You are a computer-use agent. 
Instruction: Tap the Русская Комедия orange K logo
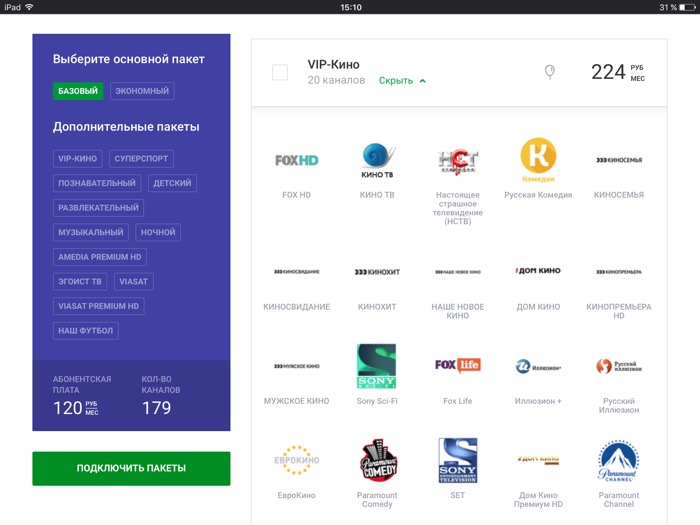tap(538, 160)
